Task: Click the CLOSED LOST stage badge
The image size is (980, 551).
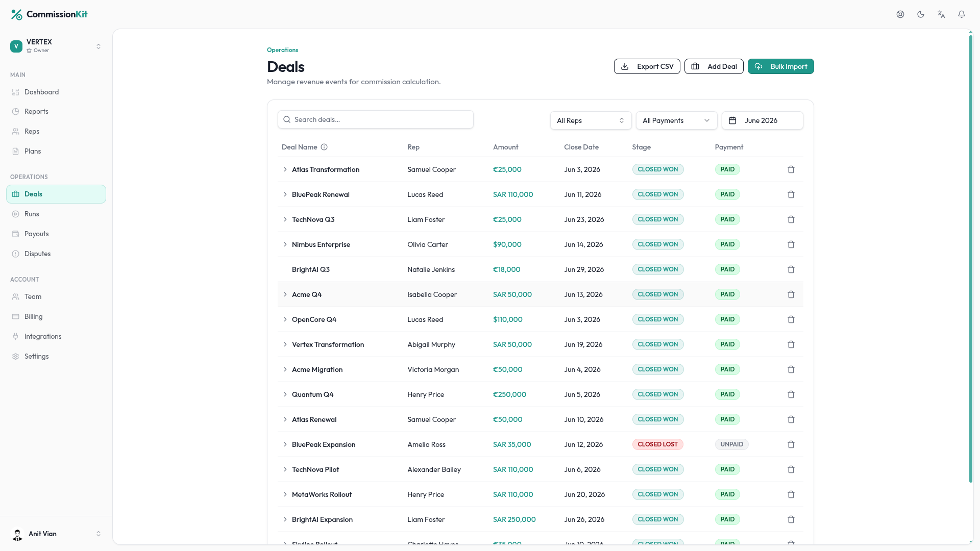Action: click(x=657, y=444)
